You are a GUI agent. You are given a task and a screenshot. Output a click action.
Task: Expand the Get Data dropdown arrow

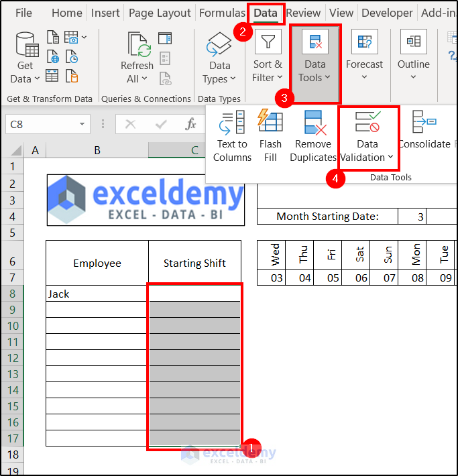point(37,78)
